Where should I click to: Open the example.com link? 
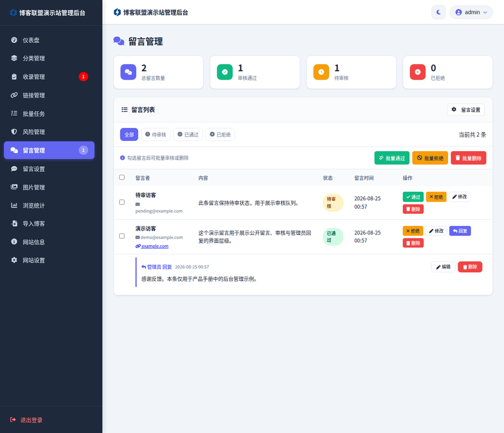[x=152, y=246]
